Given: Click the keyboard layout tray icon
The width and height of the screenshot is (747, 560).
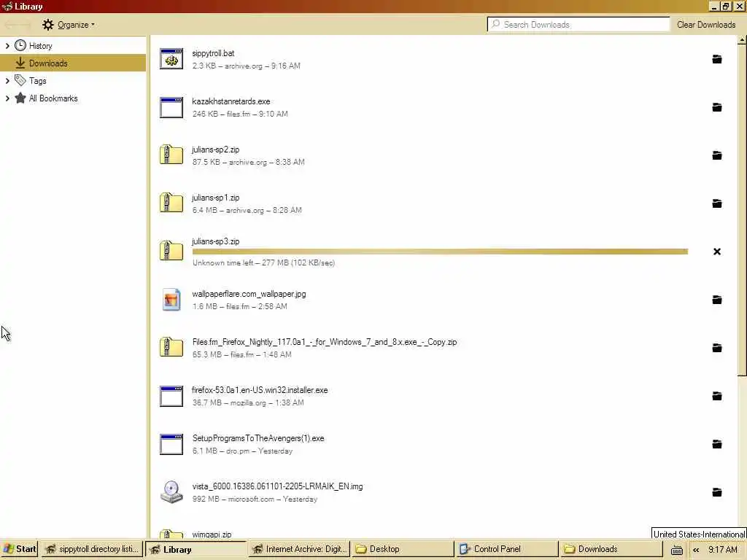Looking at the screenshot, I should pos(676,550).
